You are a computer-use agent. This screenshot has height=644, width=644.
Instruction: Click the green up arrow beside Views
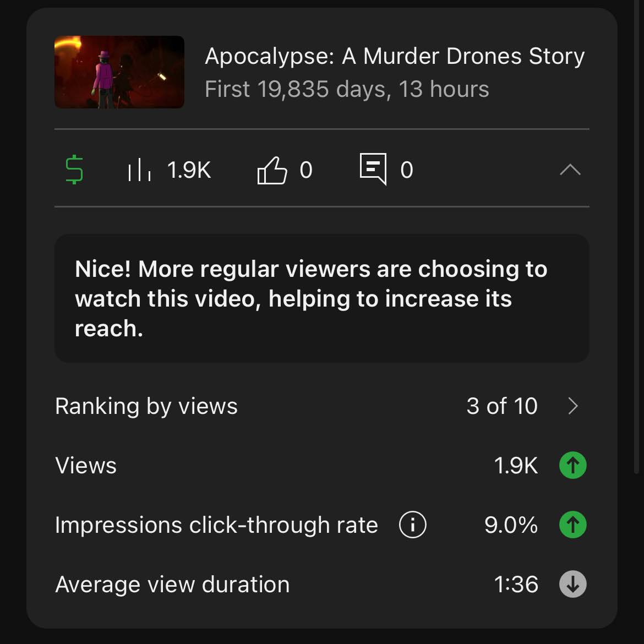click(x=572, y=466)
